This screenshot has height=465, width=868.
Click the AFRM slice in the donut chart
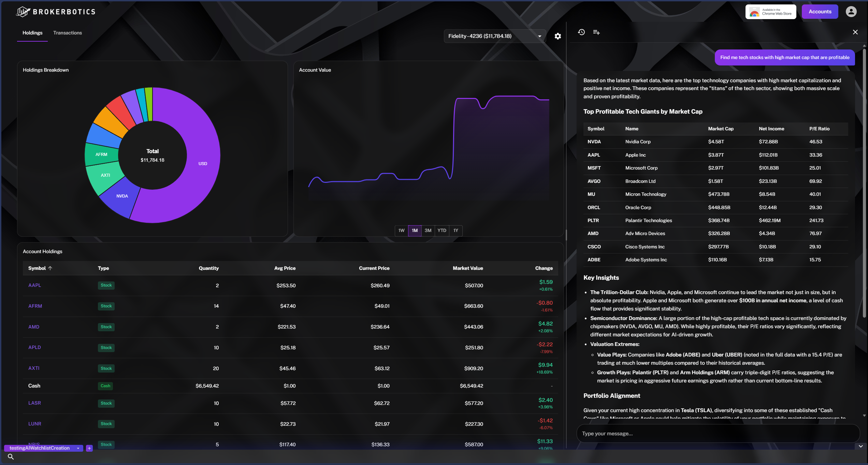tap(101, 155)
